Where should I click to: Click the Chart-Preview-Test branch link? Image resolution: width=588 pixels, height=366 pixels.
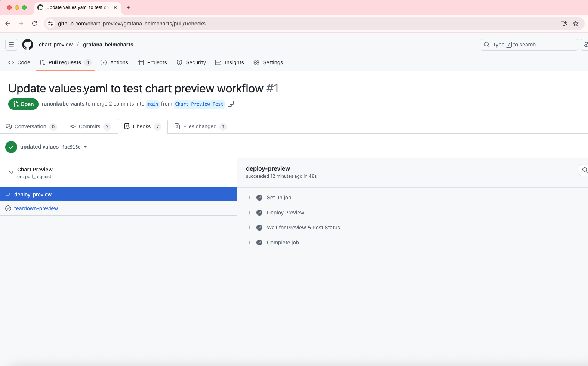199,104
